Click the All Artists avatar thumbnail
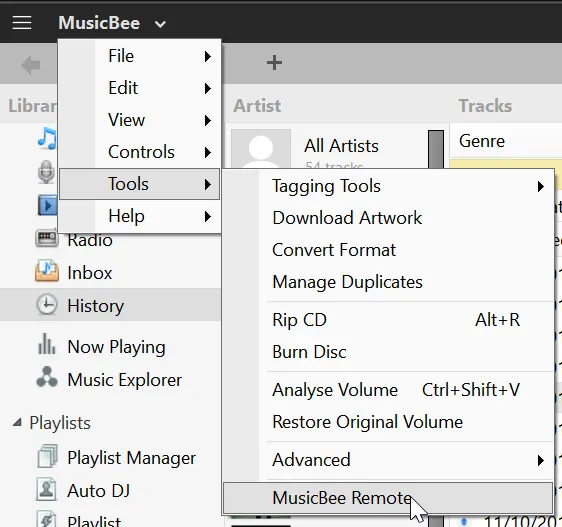The image size is (562, 527). [261, 149]
